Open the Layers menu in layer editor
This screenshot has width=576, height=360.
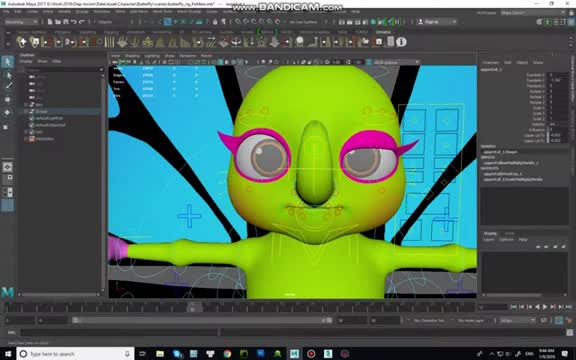tap(489, 240)
